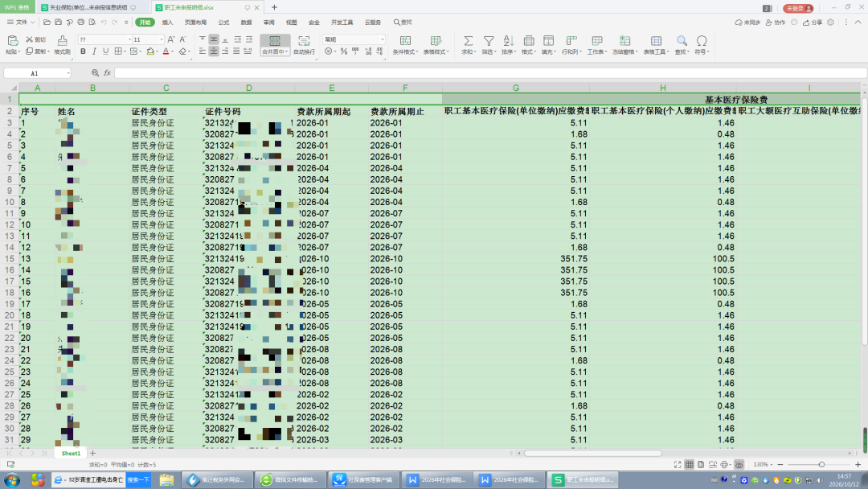Open the zoom percentage dropdown showing 130%
The width and height of the screenshot is (868, 489).
point(763,465)
